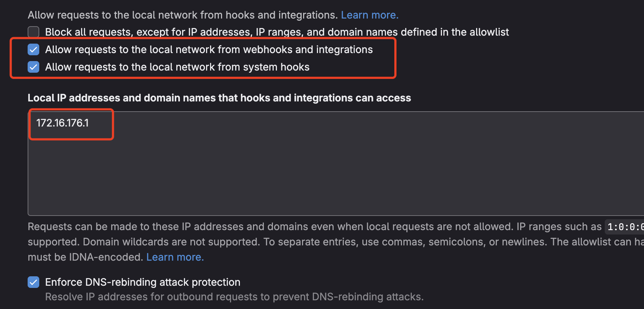This screenshot has width=644, height=309.
Task: Click the 172.16.176.1 entry in the allowlist
Action: [63, 123]
